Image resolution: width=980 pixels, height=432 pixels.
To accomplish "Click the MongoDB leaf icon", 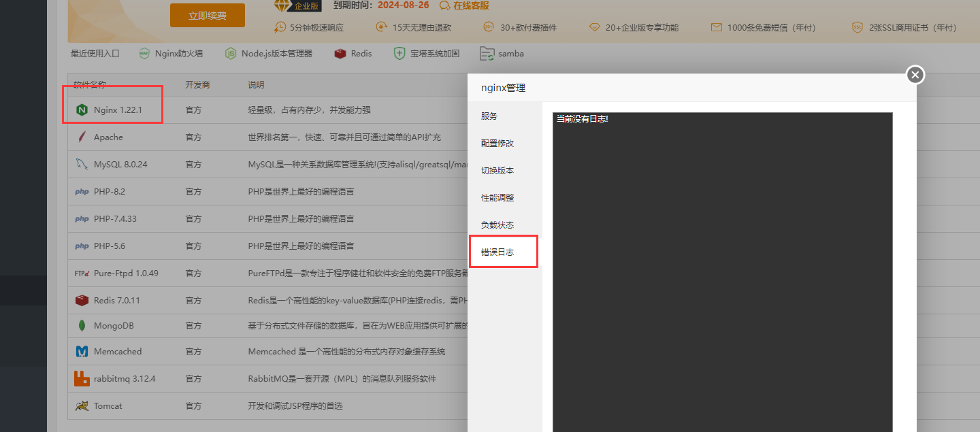I will click(x=82, y=325).
